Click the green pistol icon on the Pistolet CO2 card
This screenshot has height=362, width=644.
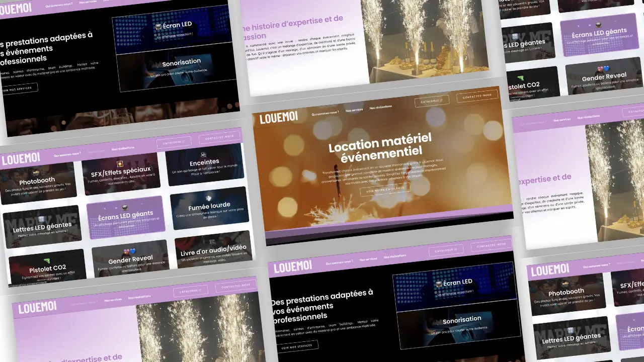(48, 259)
